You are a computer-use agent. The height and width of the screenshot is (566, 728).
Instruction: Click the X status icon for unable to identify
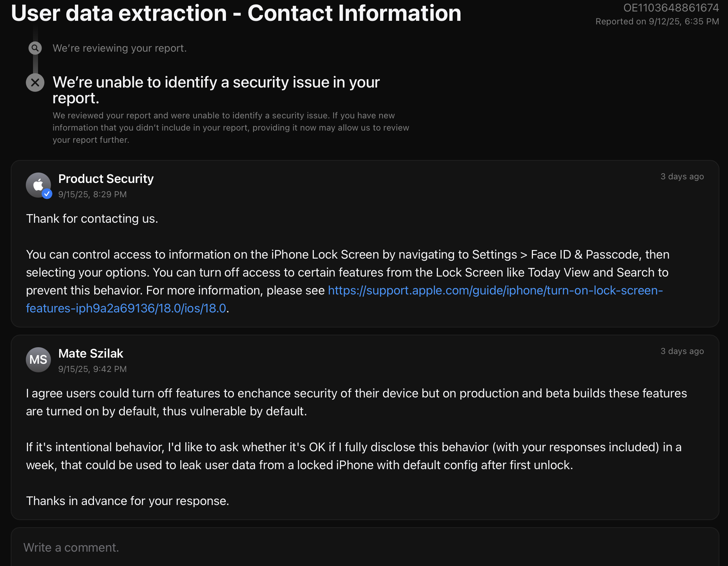(35, 82)
